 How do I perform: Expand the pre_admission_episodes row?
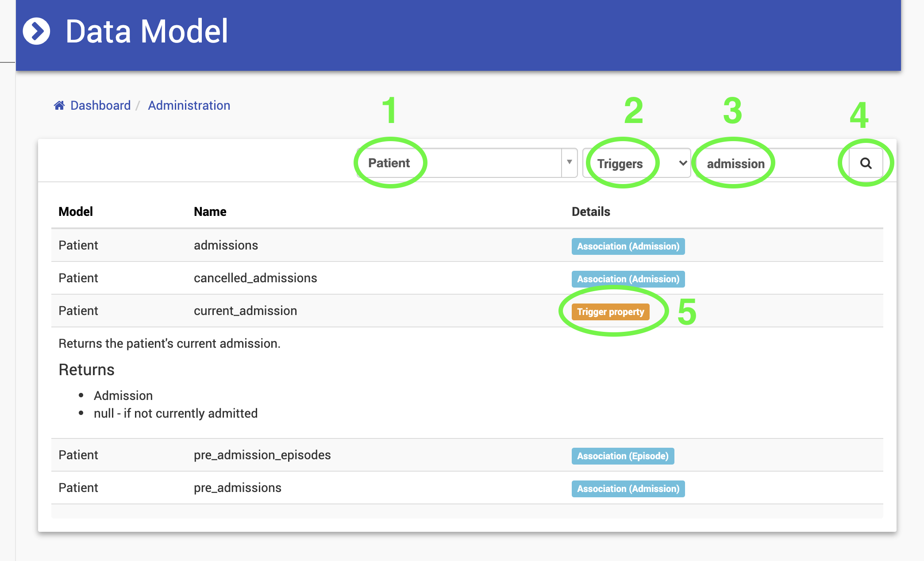click(x=262, y=455)
